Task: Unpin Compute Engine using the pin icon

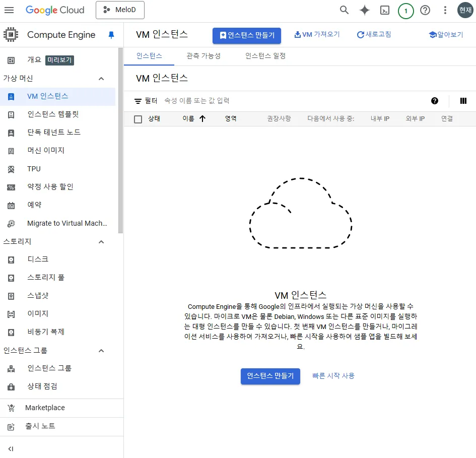Action: 111,35
